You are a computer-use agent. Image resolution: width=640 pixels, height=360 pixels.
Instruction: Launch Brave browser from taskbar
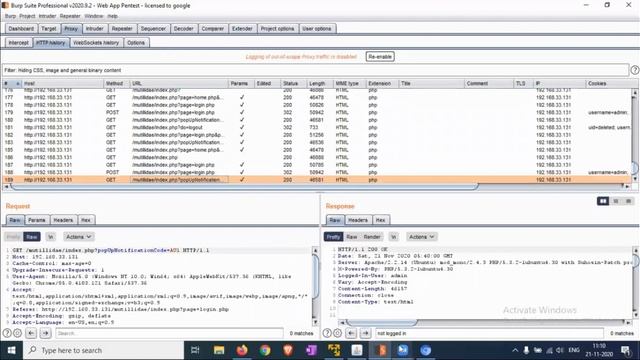[288, 350]
